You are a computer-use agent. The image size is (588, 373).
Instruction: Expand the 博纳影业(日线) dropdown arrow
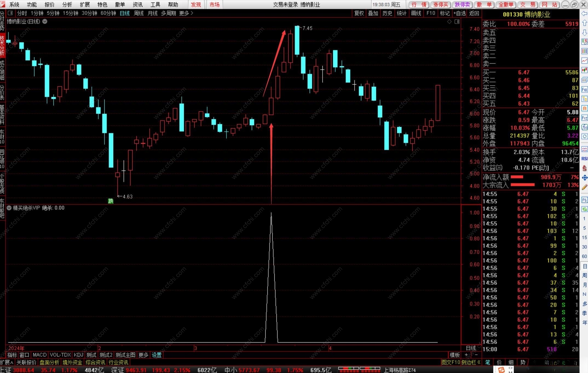click(x=45, y=21)
